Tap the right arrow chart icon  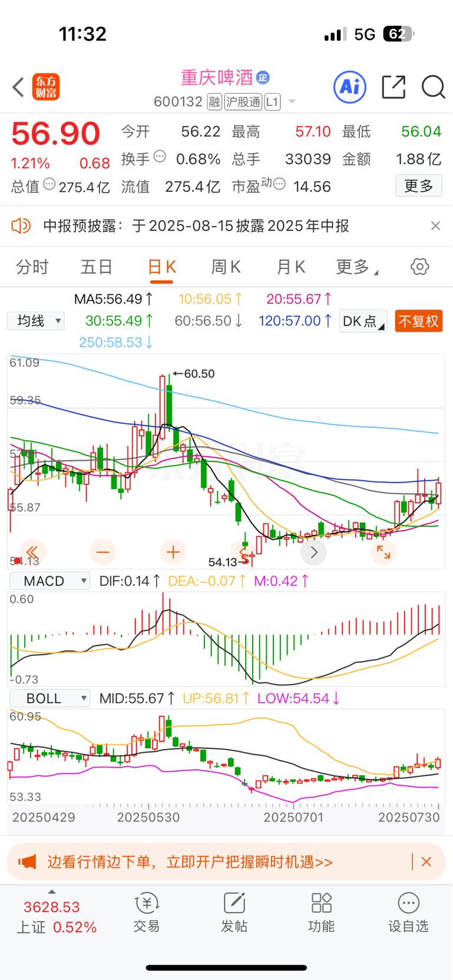[x=313, y=552]
